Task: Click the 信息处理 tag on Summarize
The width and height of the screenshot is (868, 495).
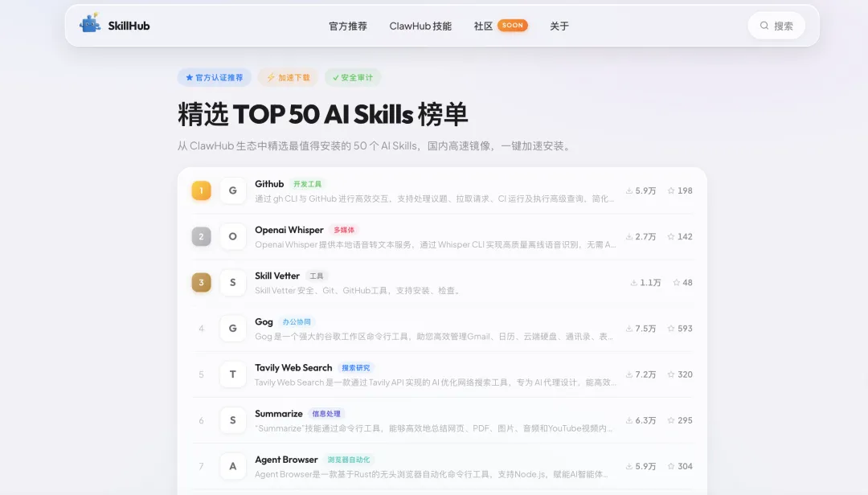Action: pyautogui.click(x=326, y=414)
